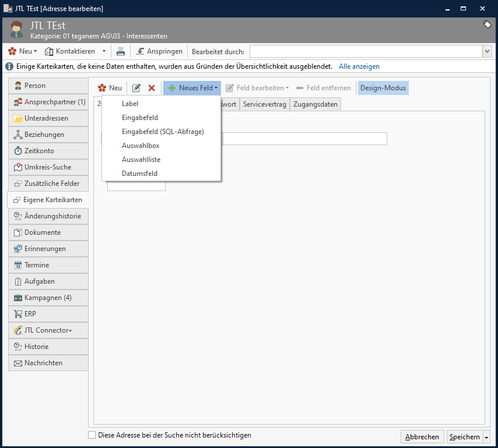The height and width of the screenshot is (448, 498).
Task: Open the JTL Connector+ sidebar card
Action: (48, 330)
